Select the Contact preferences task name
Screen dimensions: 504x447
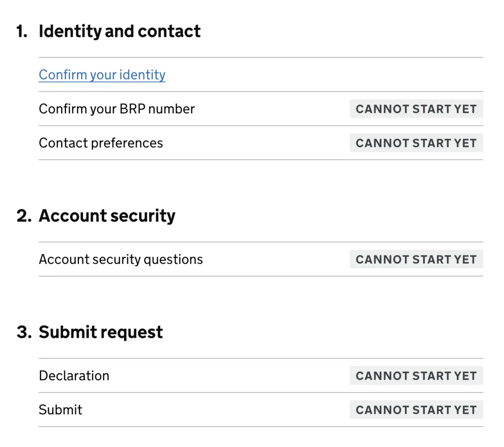tap(100, 143)
